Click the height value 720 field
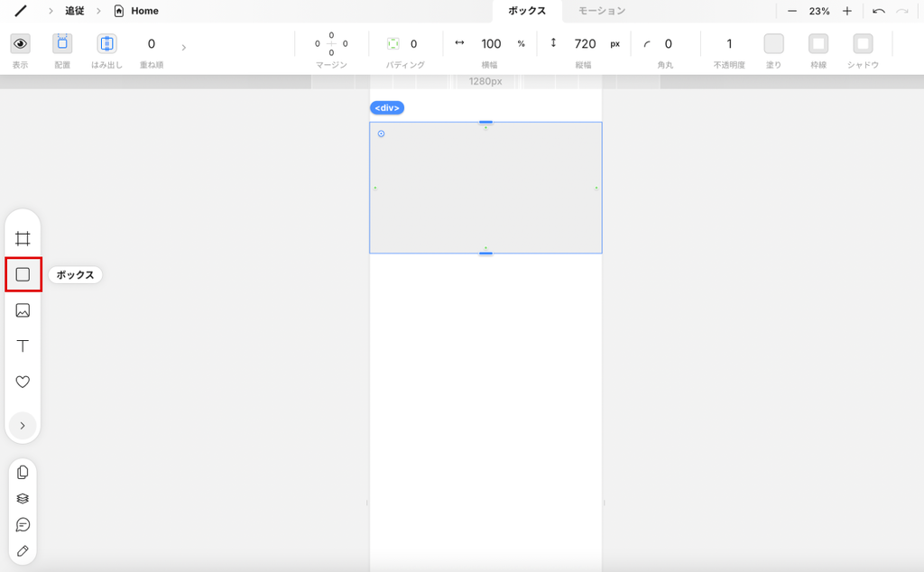924x572 pixels. click(585, 43)
